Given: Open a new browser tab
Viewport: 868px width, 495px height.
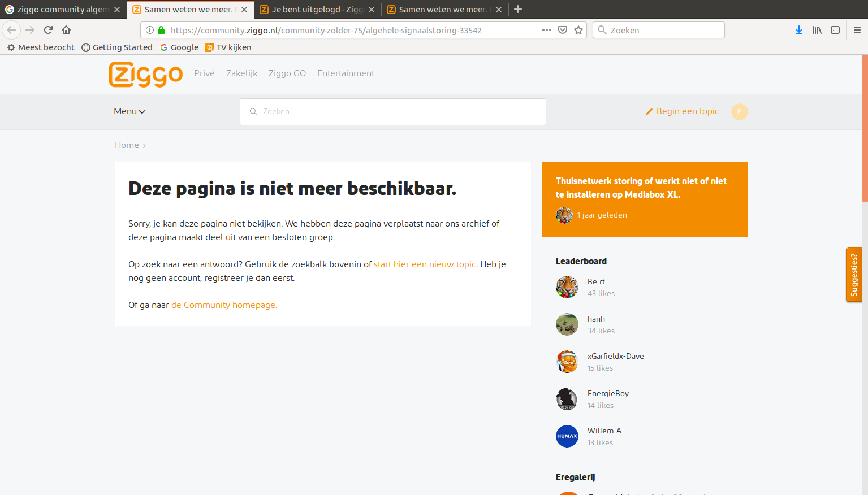Looking at the screenshot, I should (x=518, y=10).
